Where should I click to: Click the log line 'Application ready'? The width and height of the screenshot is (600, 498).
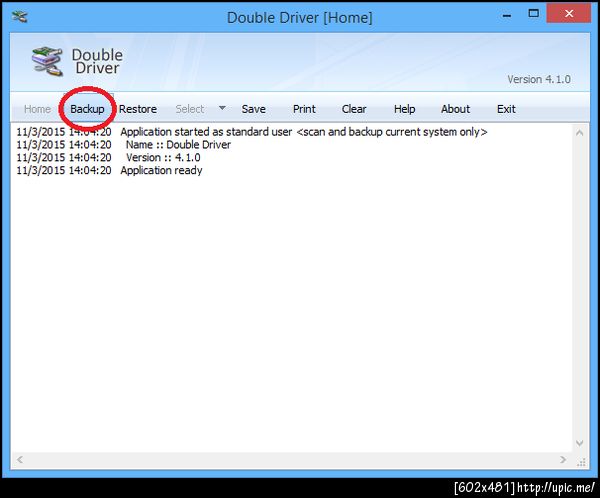click(109, 170)
